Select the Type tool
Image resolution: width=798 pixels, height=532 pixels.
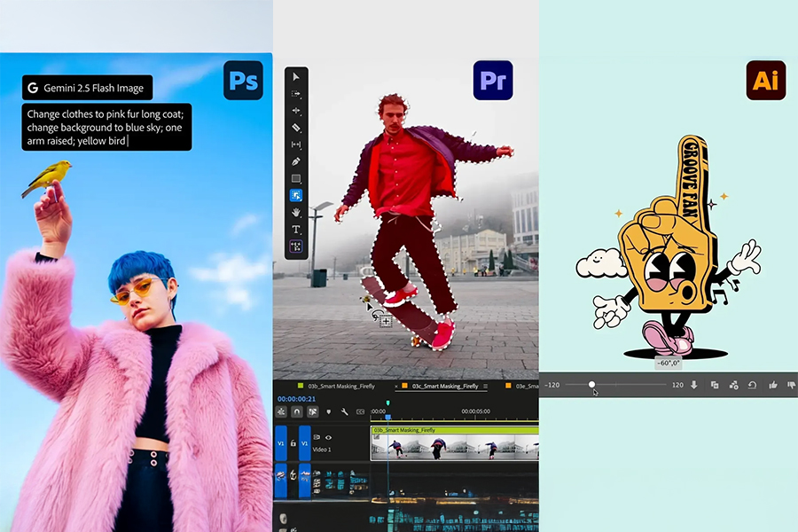[296, 230]
